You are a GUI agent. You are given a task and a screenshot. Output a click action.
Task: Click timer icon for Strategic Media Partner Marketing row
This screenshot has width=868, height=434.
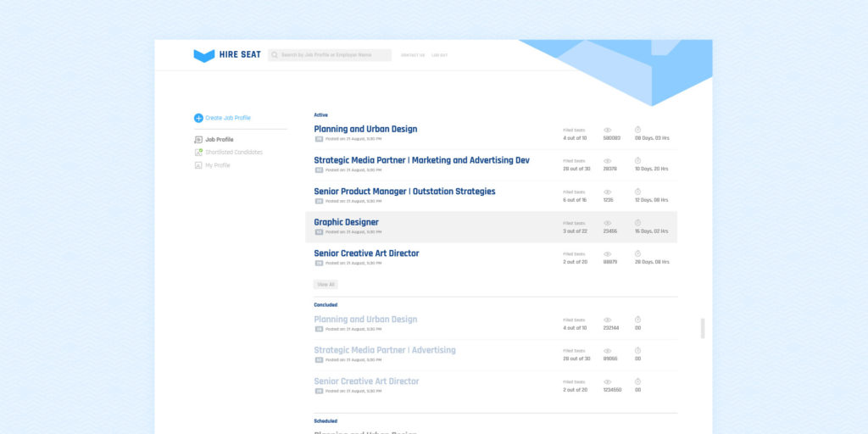pos(637,160)
